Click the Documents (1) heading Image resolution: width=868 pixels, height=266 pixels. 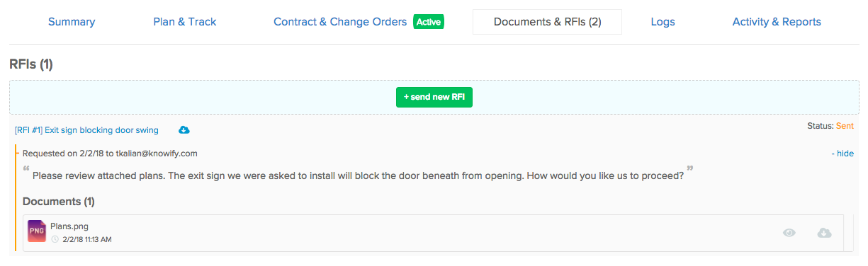click(59, 202)
